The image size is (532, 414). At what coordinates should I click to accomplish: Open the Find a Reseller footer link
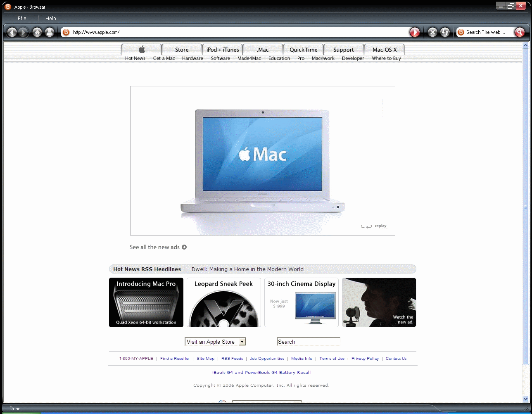(x=175, y=359)
